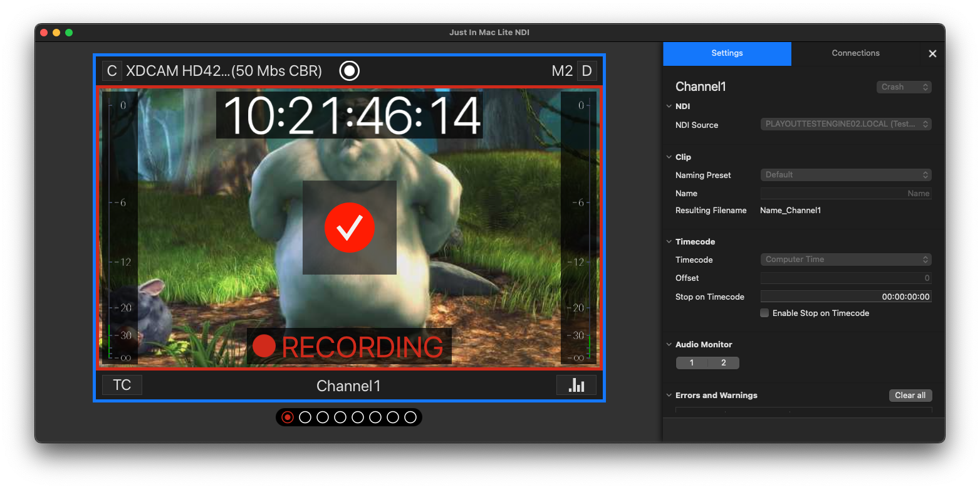Viewport: 980px width, 489px height.
Task: Switch to the Settings tab
Action: coord(727,53)
